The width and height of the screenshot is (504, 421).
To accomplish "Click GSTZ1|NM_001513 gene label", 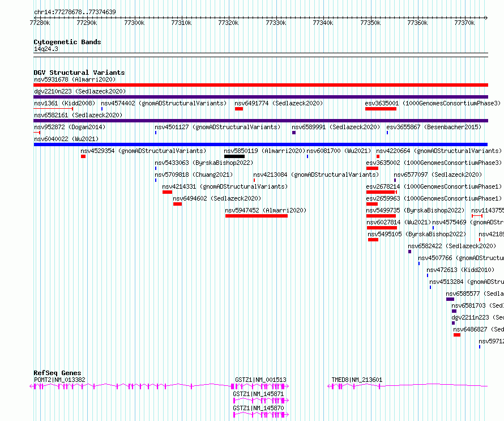I will click(260, 380).
